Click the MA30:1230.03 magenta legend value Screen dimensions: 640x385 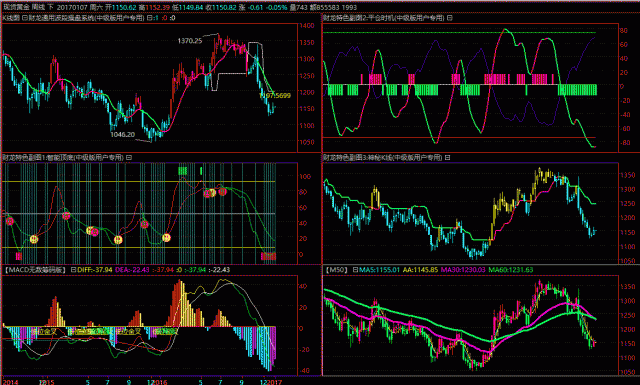pyautogui.click(x=463, y=270)
